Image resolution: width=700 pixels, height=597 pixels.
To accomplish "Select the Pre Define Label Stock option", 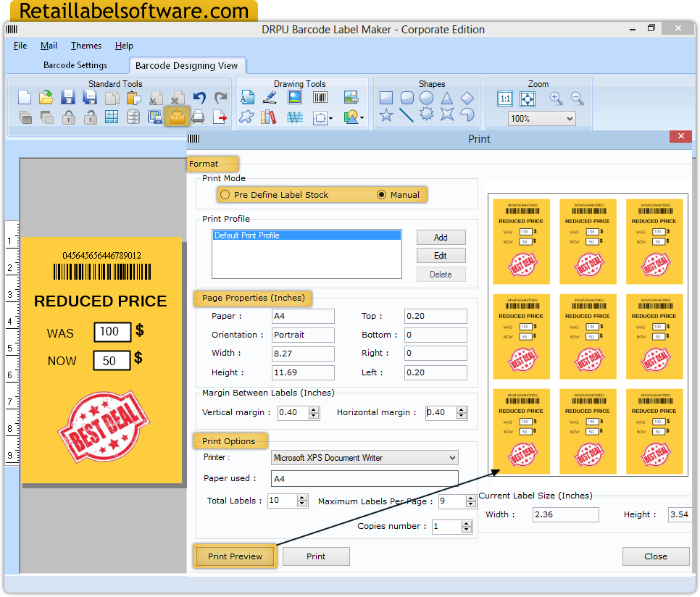I will (x=225, y=194).
